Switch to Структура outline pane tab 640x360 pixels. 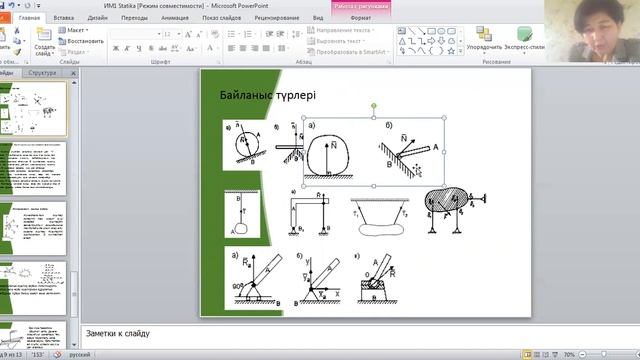pos(42,73)
